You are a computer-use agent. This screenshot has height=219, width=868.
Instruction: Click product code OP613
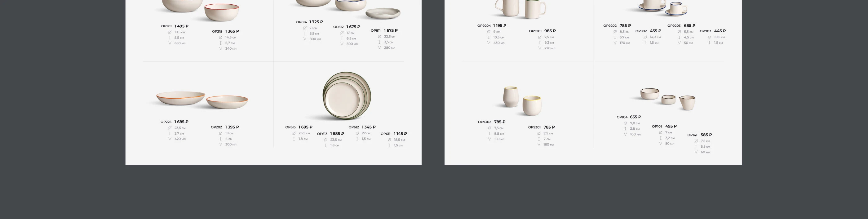click(x=322, y=134)
